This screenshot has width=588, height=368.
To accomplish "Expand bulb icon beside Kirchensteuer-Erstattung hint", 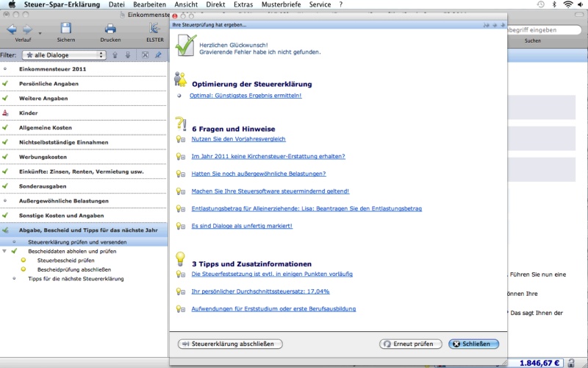I will point(180,156).
